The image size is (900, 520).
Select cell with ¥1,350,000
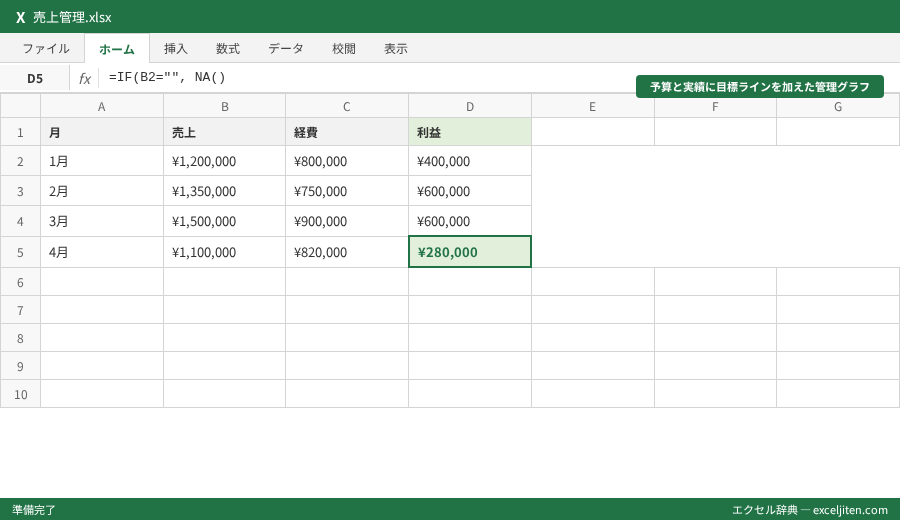click(x=224, y=191)
